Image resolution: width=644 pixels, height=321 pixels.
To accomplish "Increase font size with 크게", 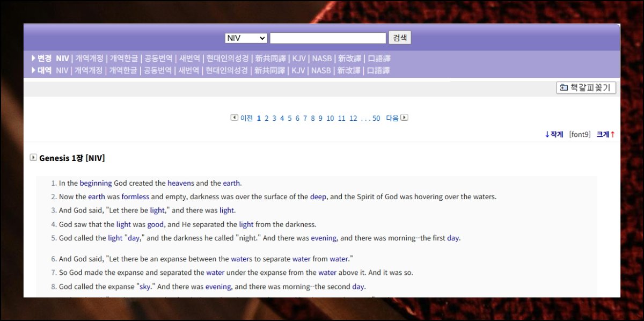I will tap(606, 134).
